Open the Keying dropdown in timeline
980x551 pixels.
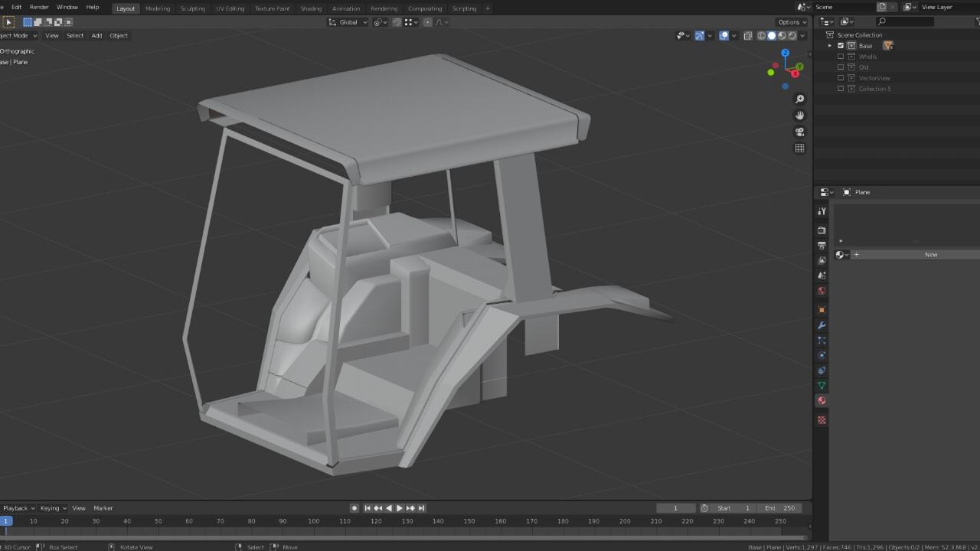click(x=54, y=508)
